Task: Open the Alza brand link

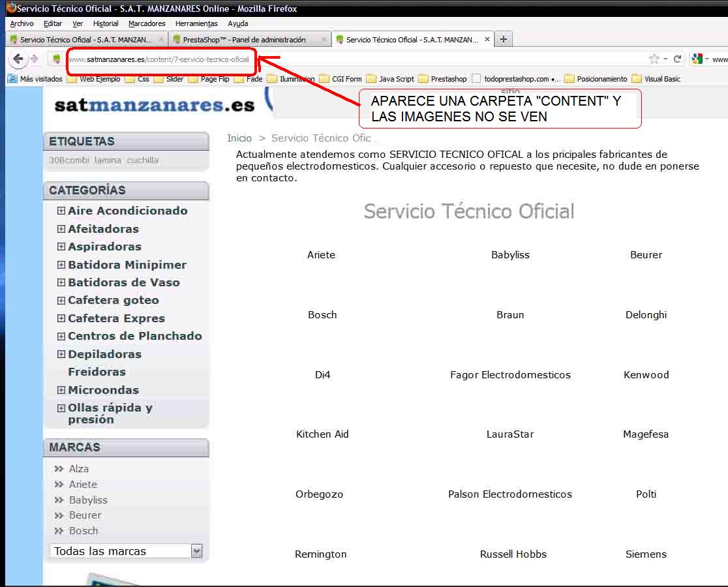Action: (78, 469)
